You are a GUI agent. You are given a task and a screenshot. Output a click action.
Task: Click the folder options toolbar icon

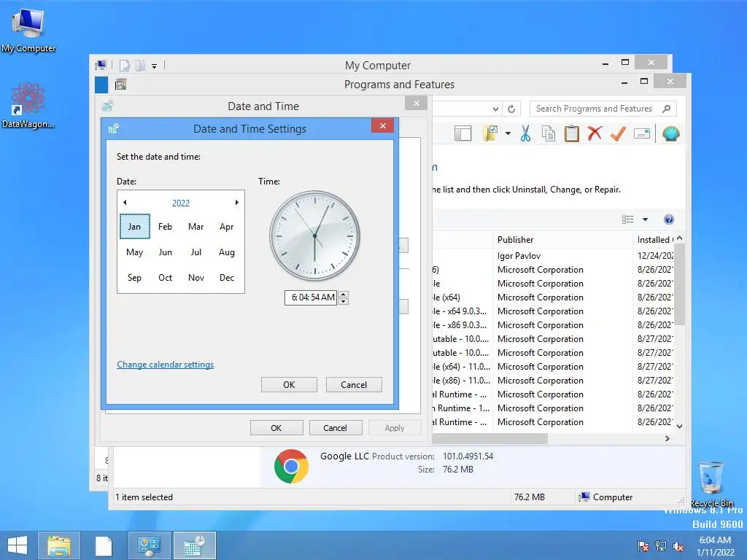point(490,134)
